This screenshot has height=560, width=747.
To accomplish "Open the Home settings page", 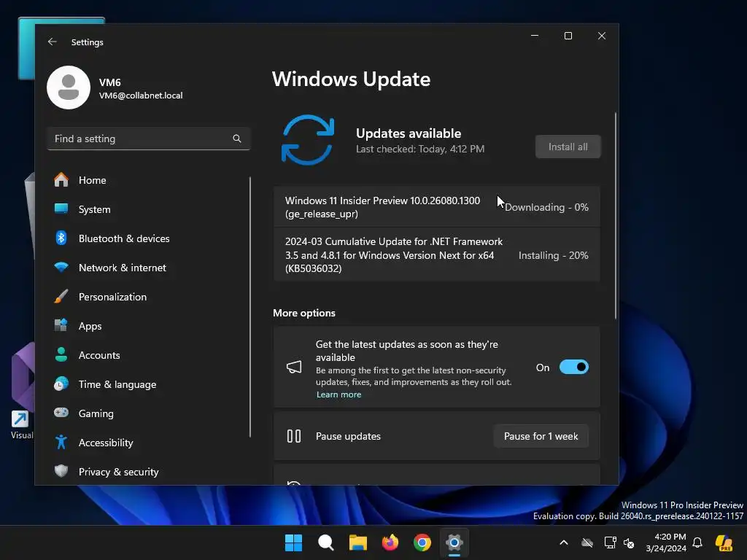I will pyautogui.click(x=149, y=180).
